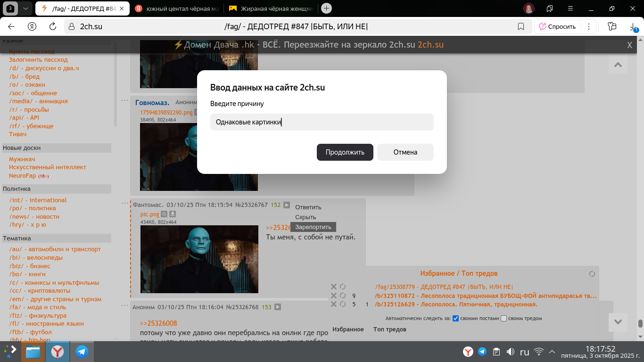Open the Спросить assistant button
Image resolution: width=644 pixels, height=362 pixels.
[x=557, y=26]
